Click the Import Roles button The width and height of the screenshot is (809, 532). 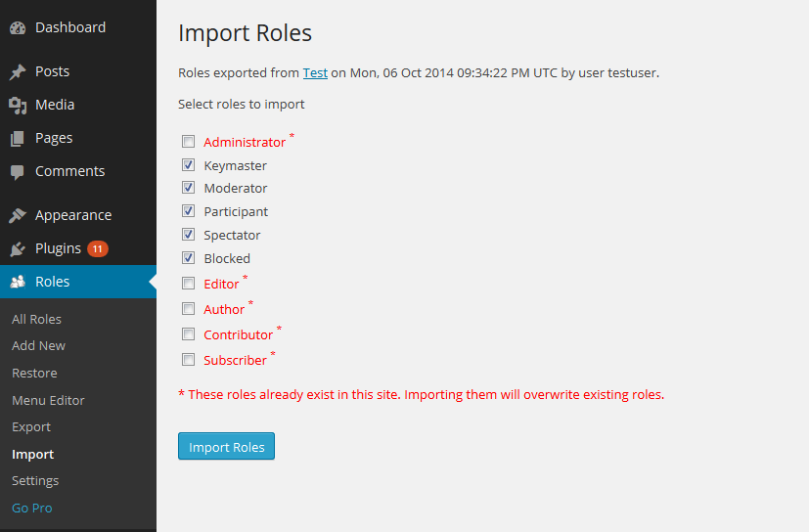pyautogui.click(x=227, y=446)
